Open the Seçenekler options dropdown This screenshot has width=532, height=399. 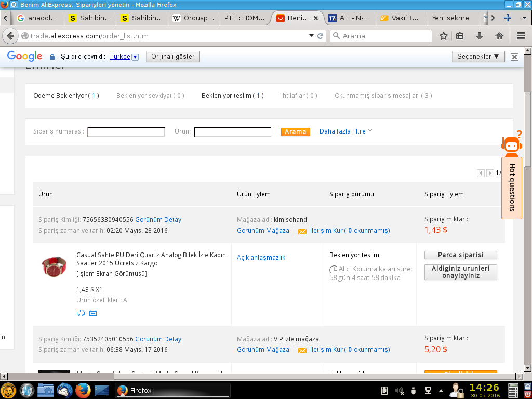[478, 57]
